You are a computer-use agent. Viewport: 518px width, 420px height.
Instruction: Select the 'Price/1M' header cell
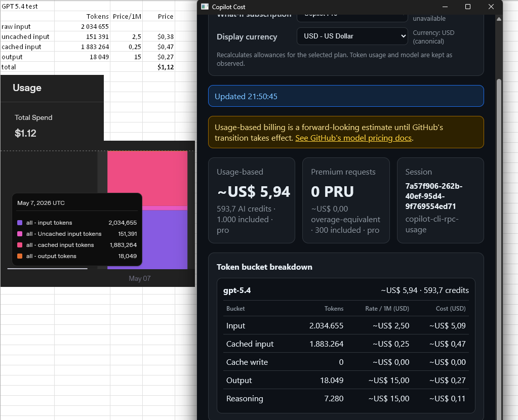coord(126,17)
